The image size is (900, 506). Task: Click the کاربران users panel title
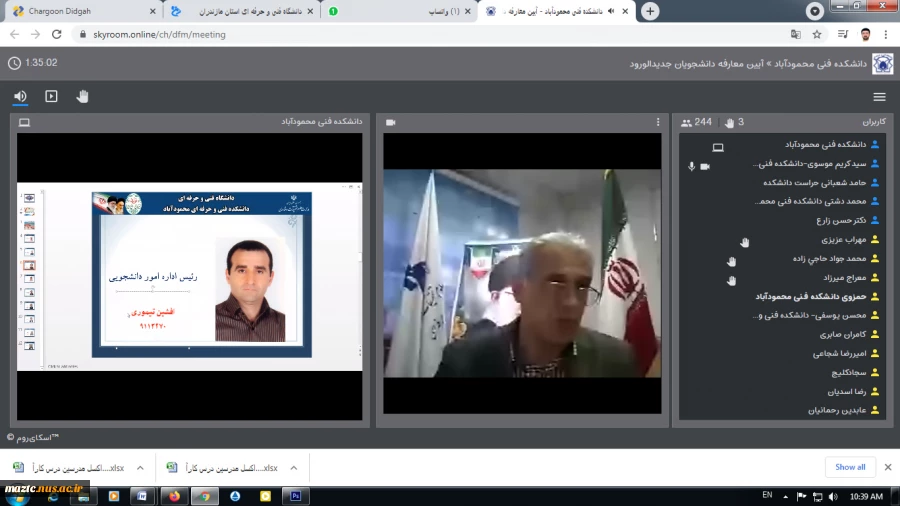tap(874, 122)
